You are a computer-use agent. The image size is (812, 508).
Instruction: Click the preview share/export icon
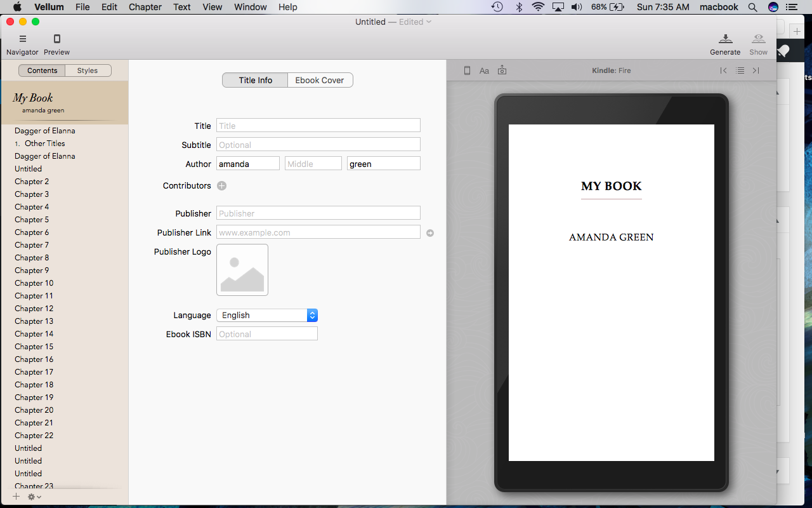tap(502, 70)
